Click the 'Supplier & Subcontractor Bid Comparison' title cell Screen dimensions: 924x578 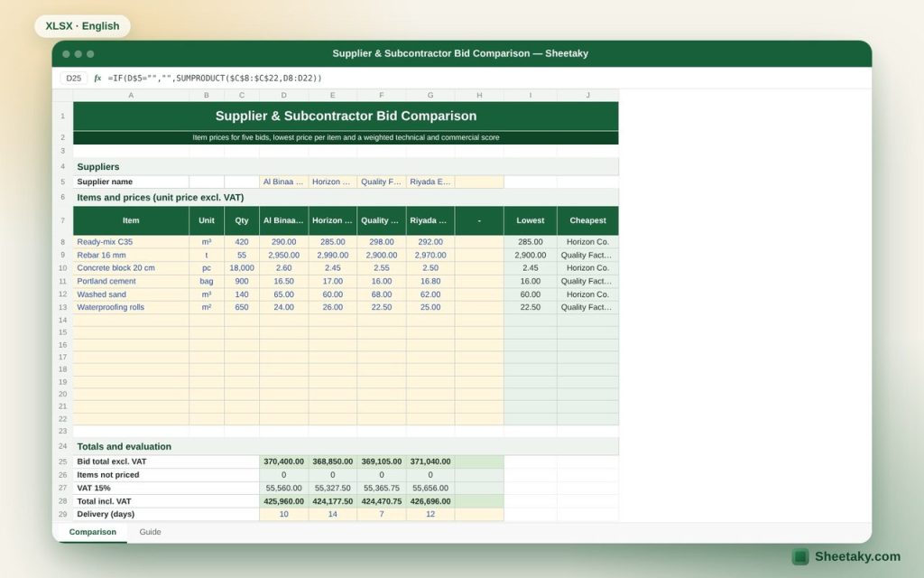coord(346,116)
